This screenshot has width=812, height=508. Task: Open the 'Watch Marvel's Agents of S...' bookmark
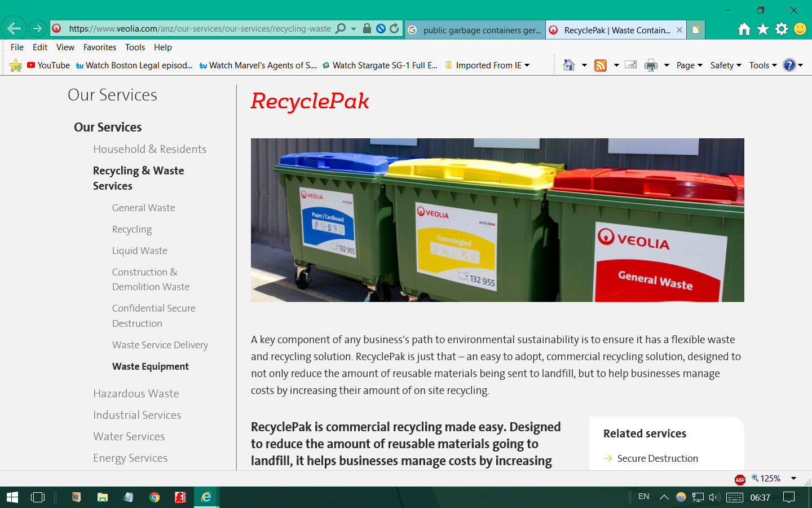click(x=258, y=65)
